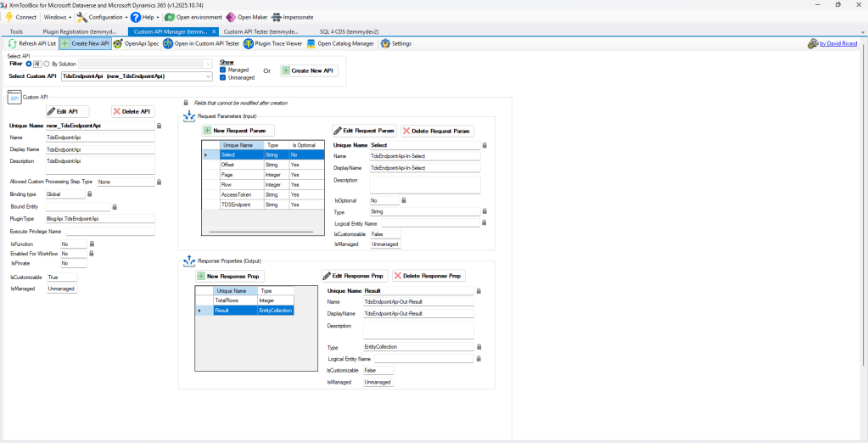Image resolution: width=868 pixels, height=443 pixels.
Task: Open the Plugin Trace Viewer
Action: tap(273, 43)
